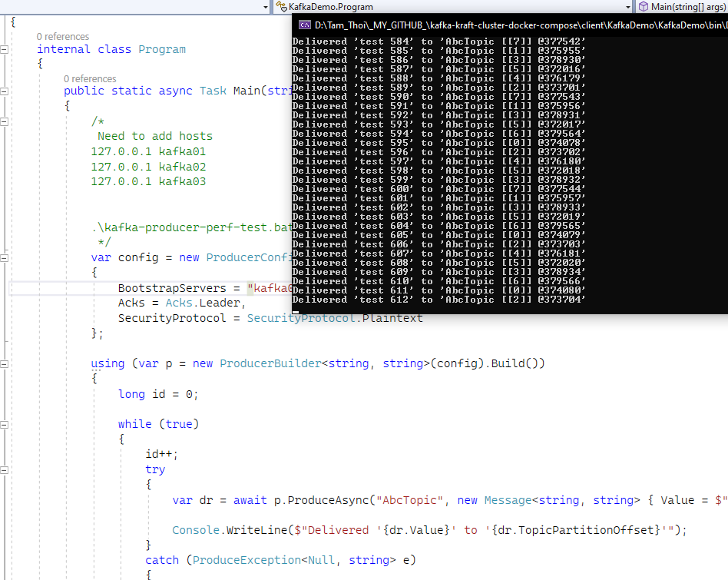Collapse the try block region

click(x=4, y=470)
